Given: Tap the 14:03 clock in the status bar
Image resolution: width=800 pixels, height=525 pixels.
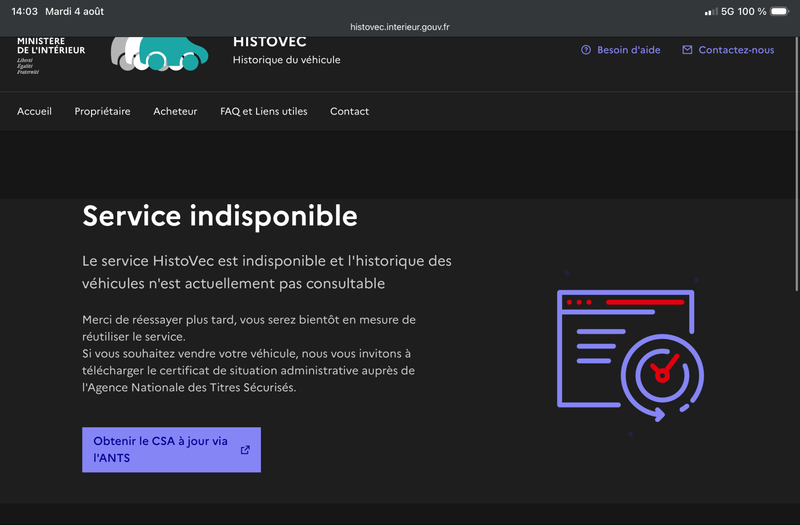Looking at the screenshot, I should [x=24, y=11].
